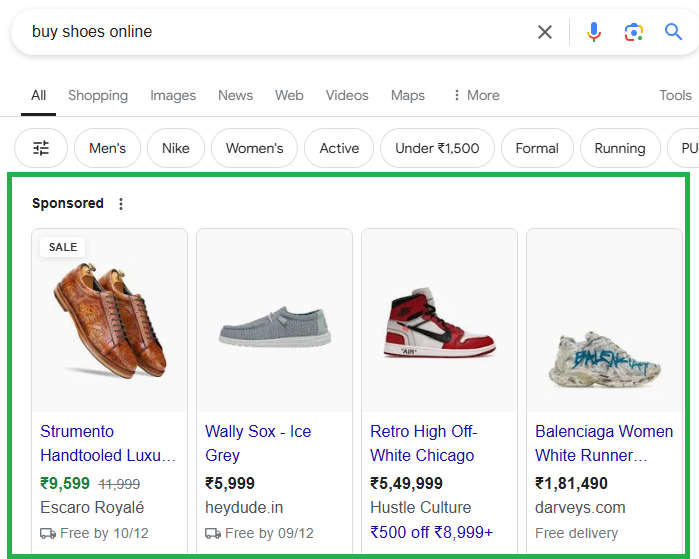Switch to the Images tab
This screenshot has width=699, height=559.
[x=173, y=95]
